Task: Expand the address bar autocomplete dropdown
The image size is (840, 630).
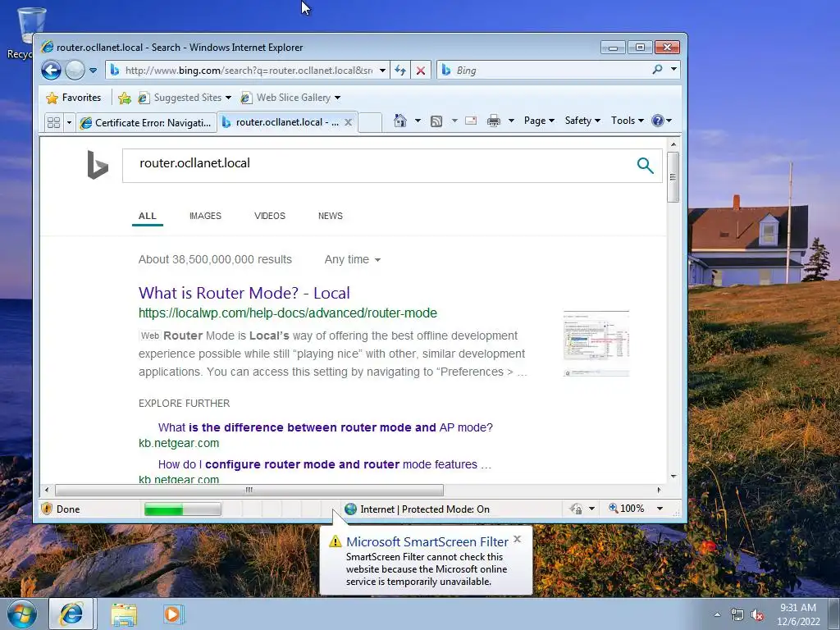Action: 382,71
